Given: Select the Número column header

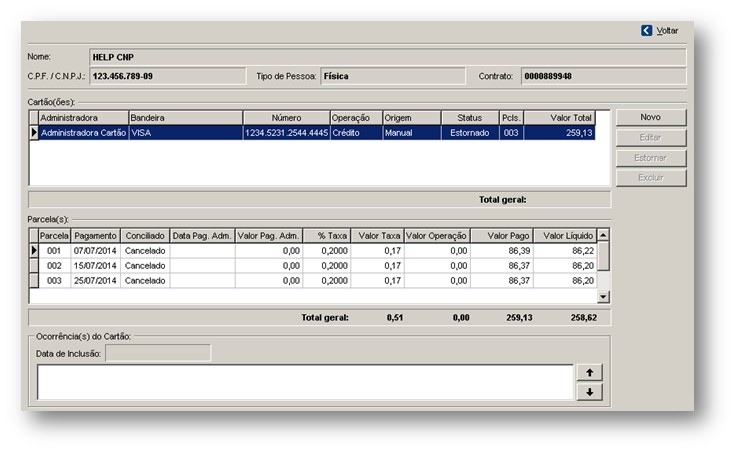Looking at the screenshot, I should tap(286, 118).
